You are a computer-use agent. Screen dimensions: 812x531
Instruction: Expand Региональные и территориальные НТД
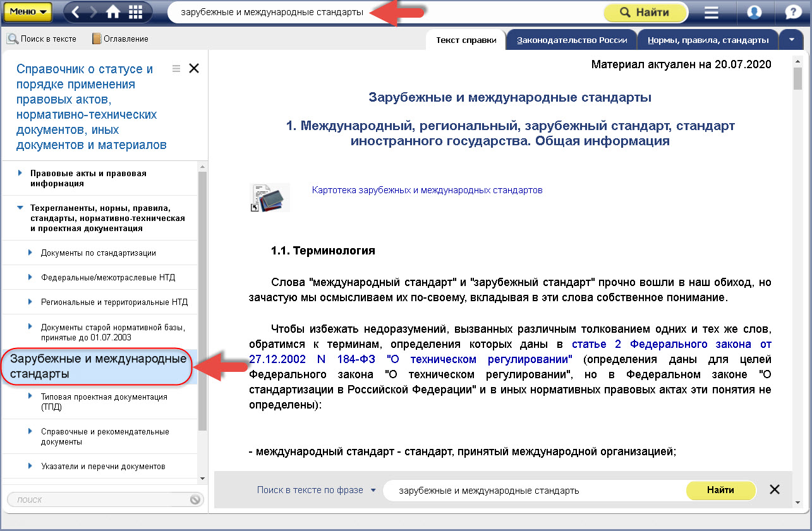[30, 302]
